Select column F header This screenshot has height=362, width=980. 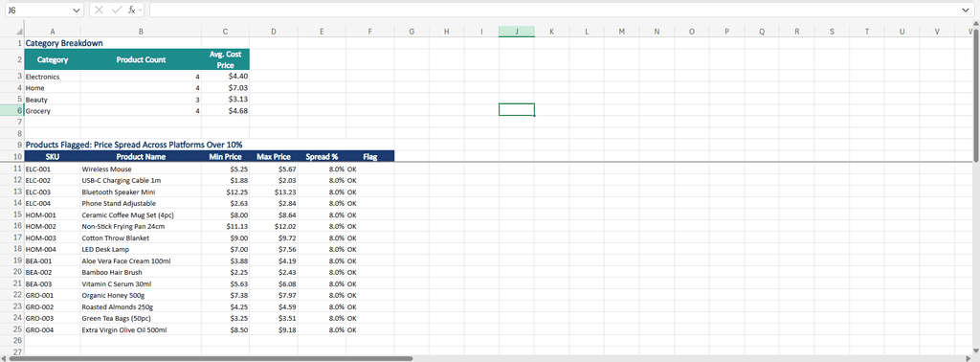[x=370, y=32]
